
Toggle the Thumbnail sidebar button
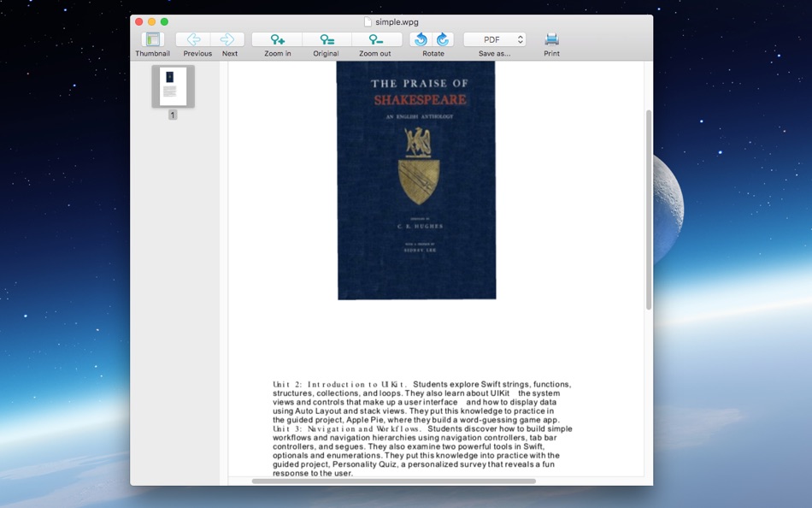point(152,39)
